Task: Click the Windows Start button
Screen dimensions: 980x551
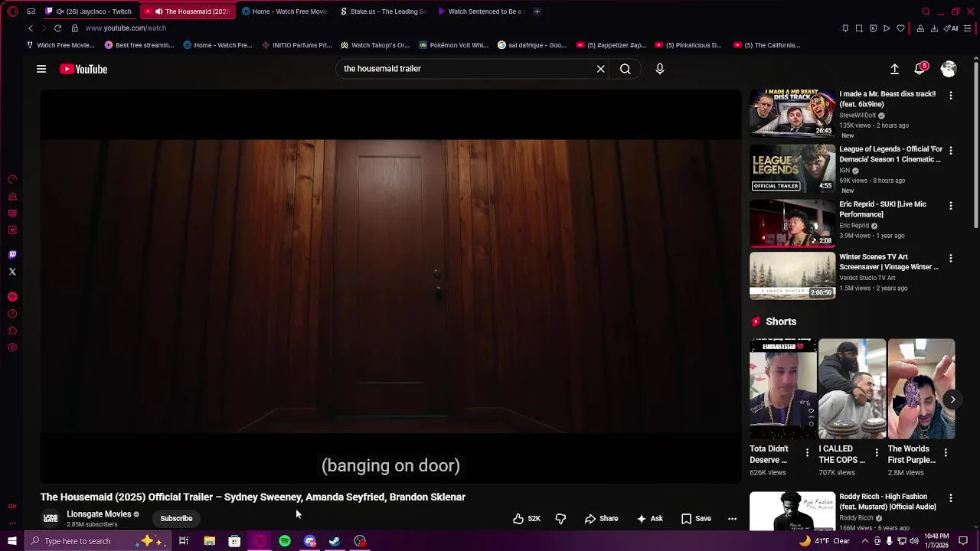Action: [x=12, y=541]
